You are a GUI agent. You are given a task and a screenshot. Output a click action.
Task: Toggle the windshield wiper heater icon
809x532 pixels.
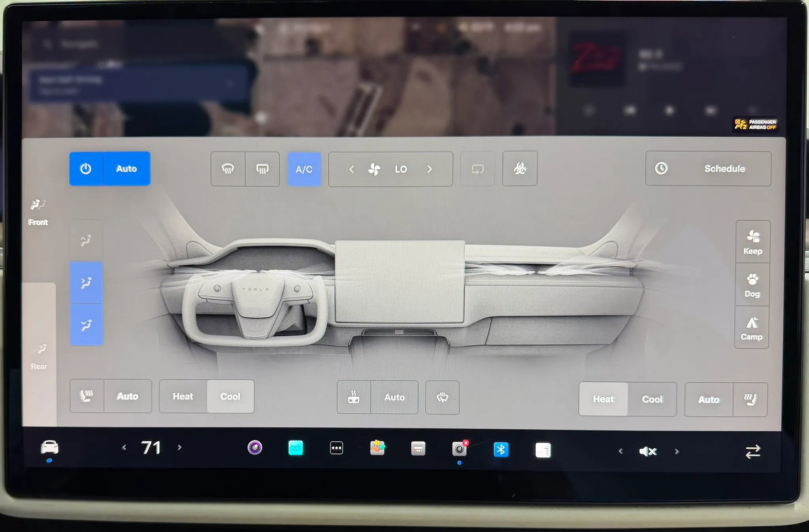442,397
